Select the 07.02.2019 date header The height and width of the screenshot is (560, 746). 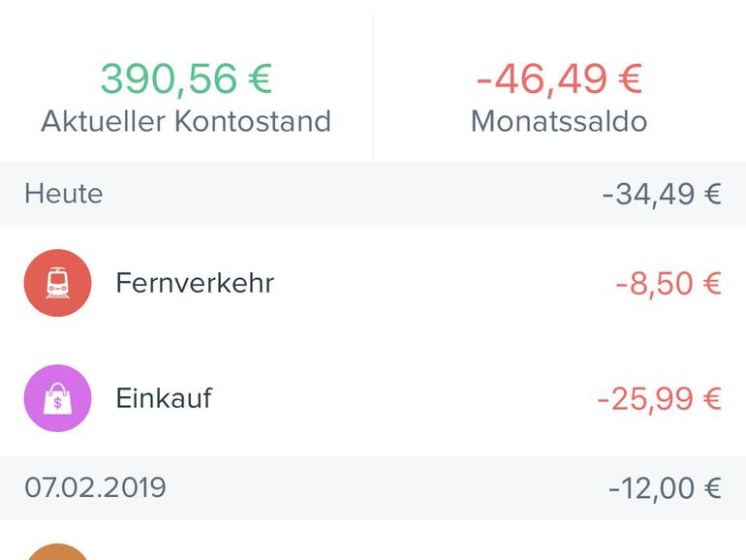95,487
